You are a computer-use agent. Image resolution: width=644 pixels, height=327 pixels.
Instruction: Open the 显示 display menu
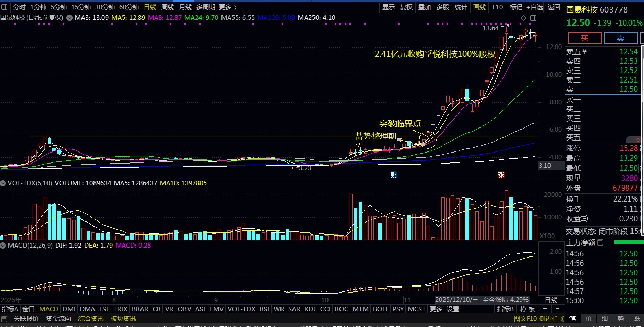[389, 7]
